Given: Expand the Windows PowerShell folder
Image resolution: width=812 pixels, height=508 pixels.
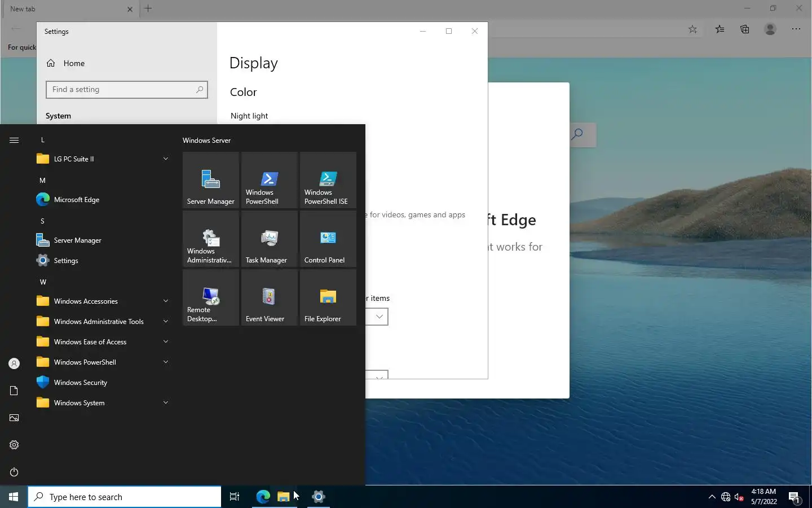Looking at the screenshot, I should tap(103, 362).
